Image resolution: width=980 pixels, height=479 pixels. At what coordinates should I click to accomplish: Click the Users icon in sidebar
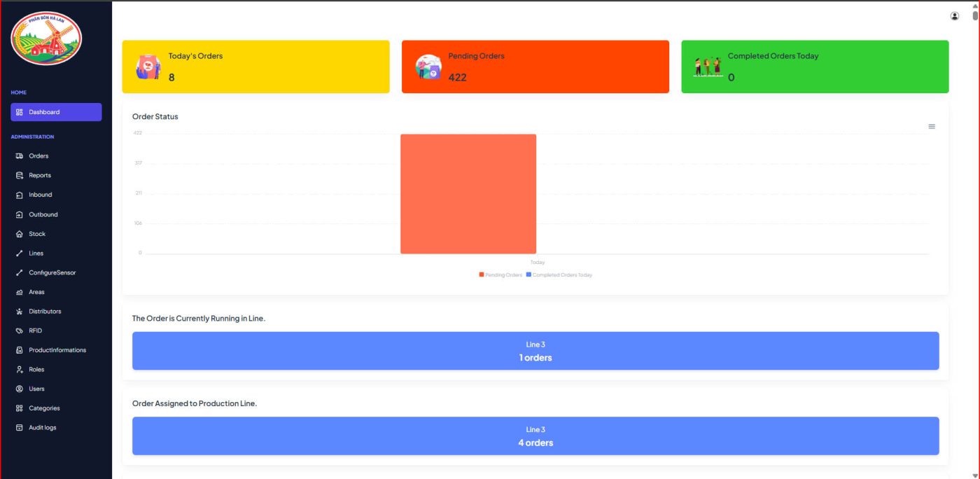(x=20, y=389)
